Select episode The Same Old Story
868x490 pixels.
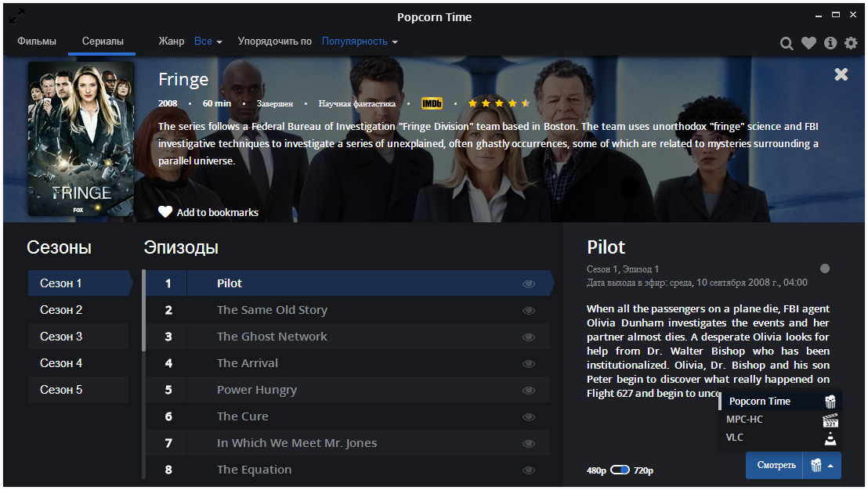pyautogui.click(x=348, y=310)
